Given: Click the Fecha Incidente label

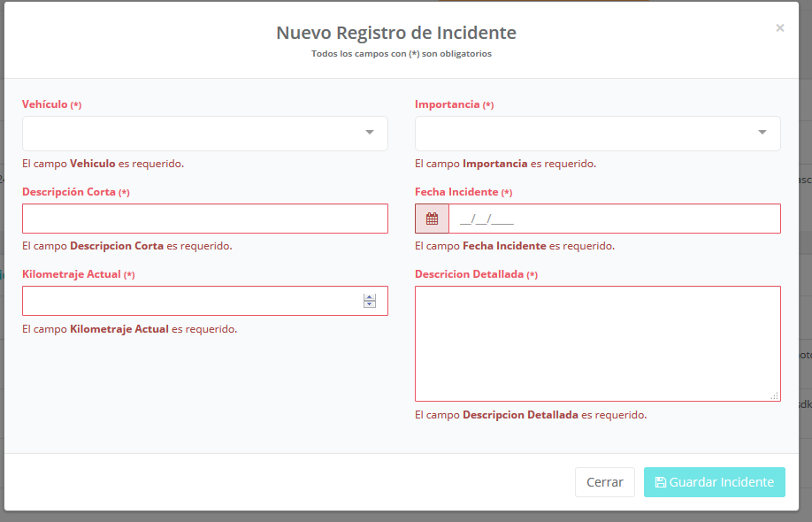Looking at the screenshot, I should 456,192.
